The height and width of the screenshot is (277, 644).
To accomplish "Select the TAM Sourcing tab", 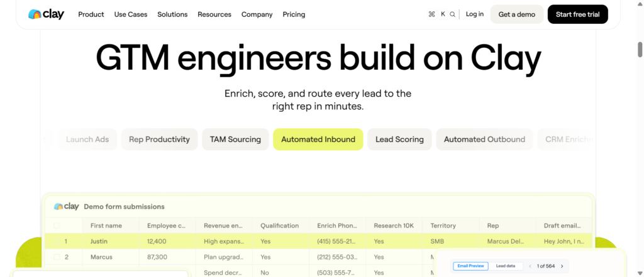I will coord(235,139).
